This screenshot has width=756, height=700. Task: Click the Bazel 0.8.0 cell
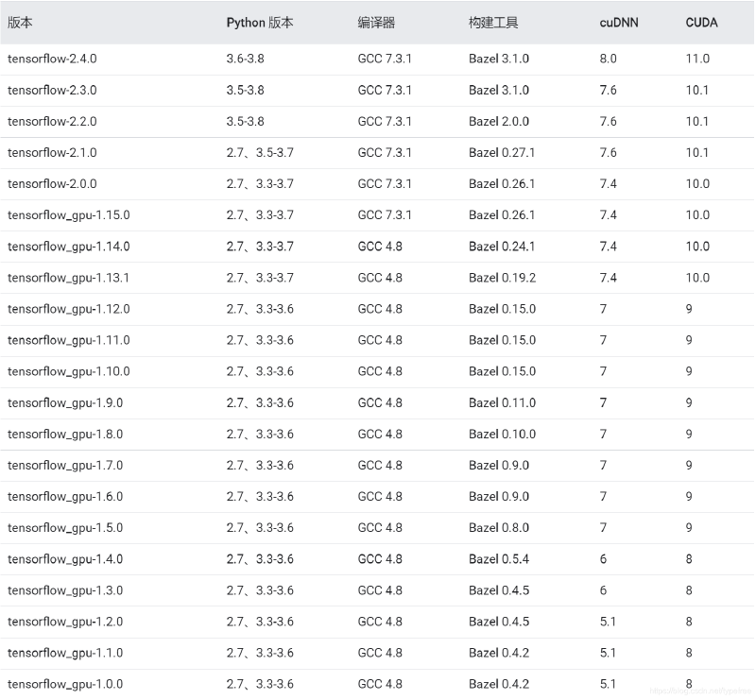499,528
